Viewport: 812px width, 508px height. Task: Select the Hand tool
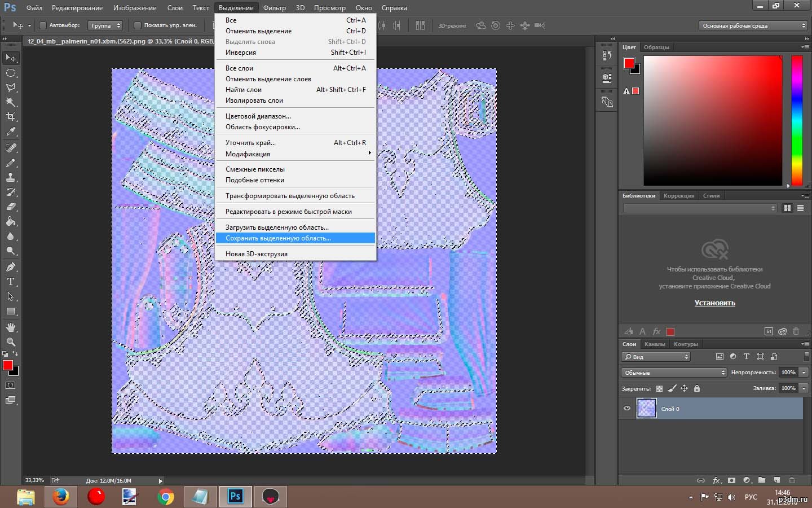tap(11, 327)
